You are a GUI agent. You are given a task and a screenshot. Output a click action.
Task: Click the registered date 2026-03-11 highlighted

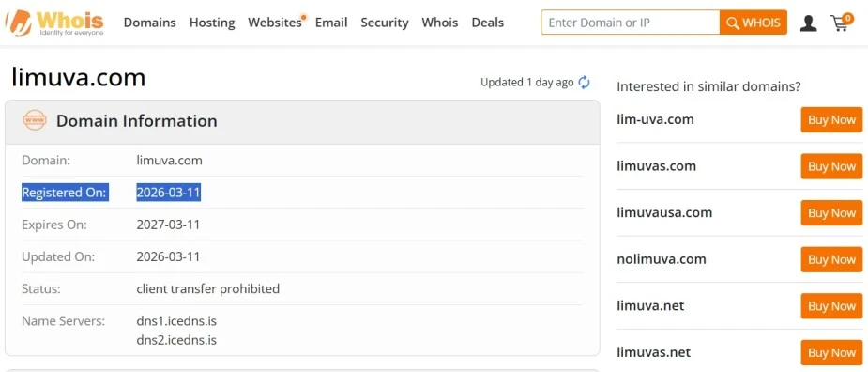click(x=168, y=193)
